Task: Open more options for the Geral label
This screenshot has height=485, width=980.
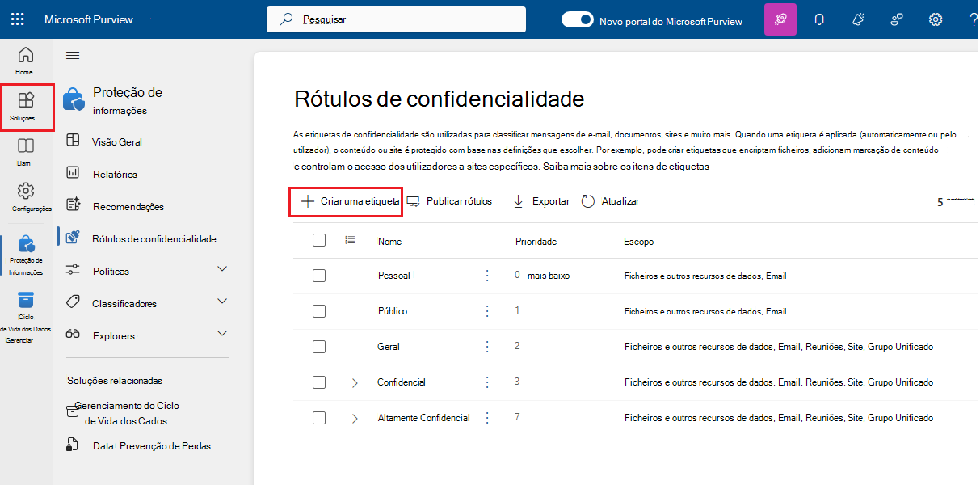Action: coord(486,347)
